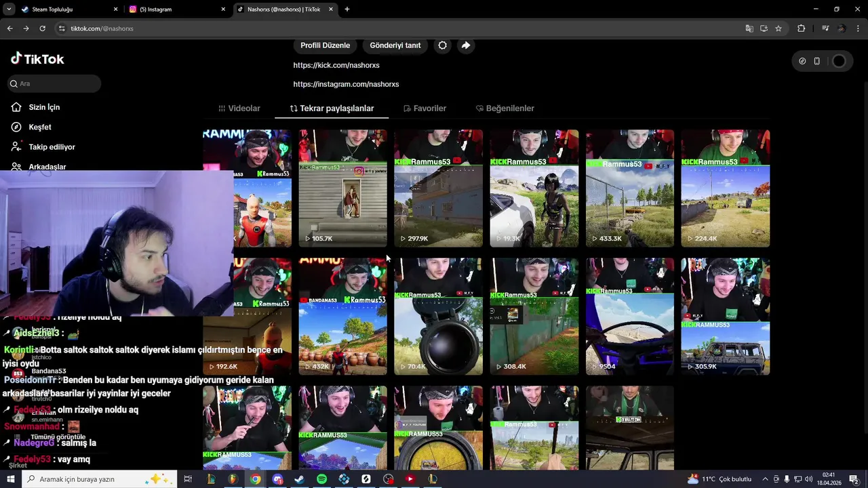Click the TikTok phone app icon
This screenshot has height=488, width=868.
tap(816, 61)
